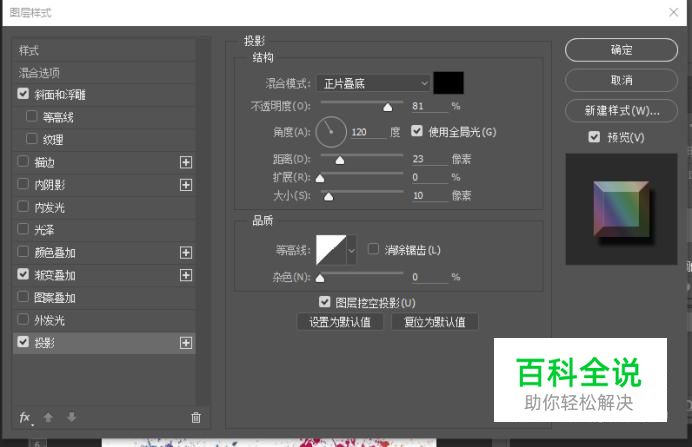Click the size value field showing 10
The image size is (692, 447).
[x=429, y=195]
